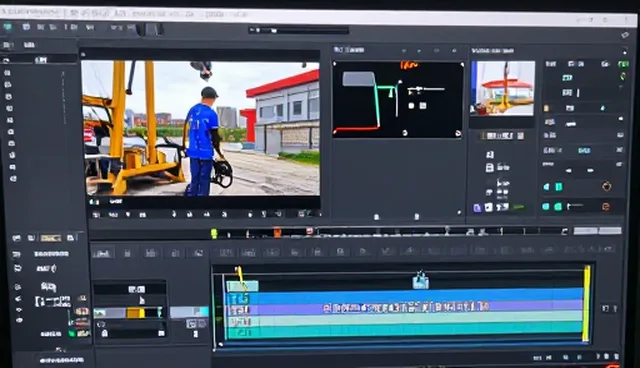Click the tag icon at the window's upper right
The image size is (640, 368).
point(625,35)
